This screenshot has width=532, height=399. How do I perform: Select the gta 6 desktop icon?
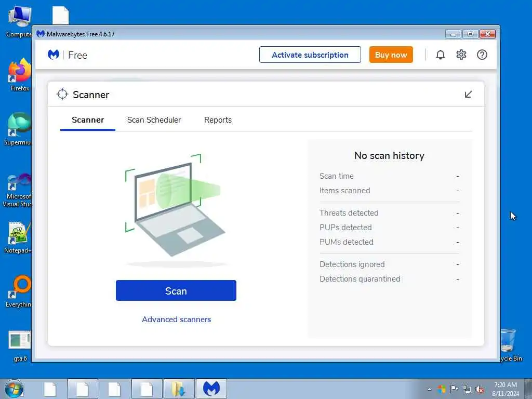point(20,345)
